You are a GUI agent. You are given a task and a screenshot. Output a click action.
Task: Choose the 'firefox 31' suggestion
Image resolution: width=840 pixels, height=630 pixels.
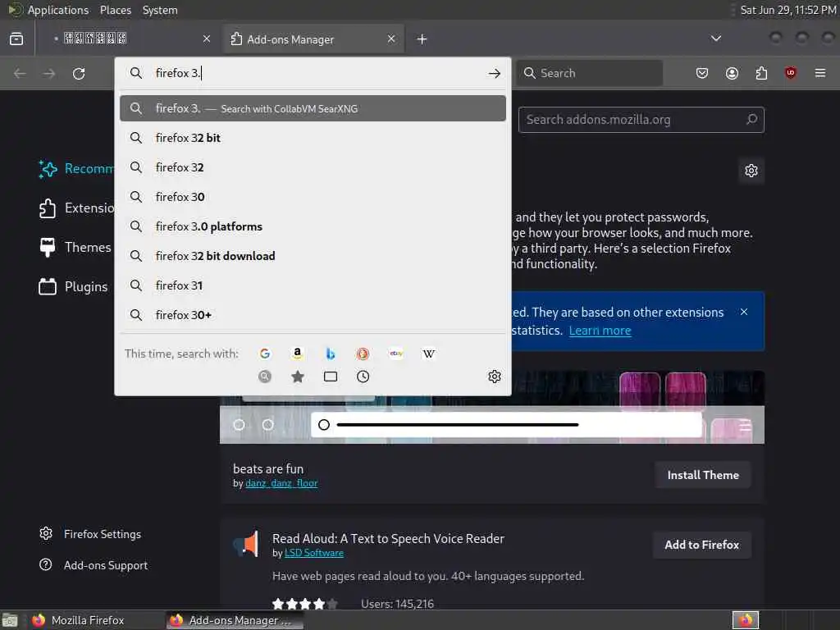tap(313, 285)
